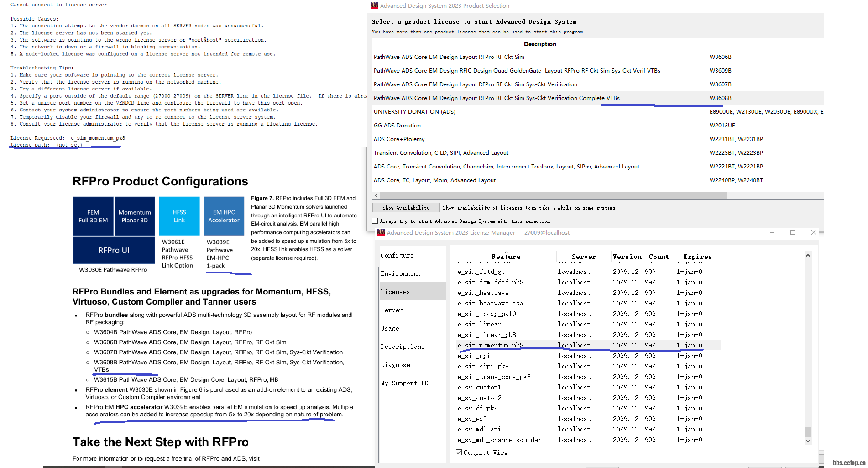The image size is (868, 468).
Task: Click the Description column header in product list
Action: click(540, 44)
